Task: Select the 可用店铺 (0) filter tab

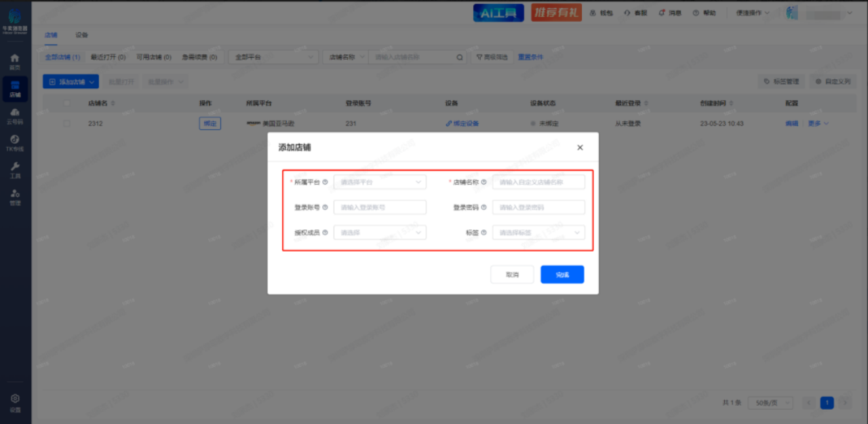Action: coord(153,58)
